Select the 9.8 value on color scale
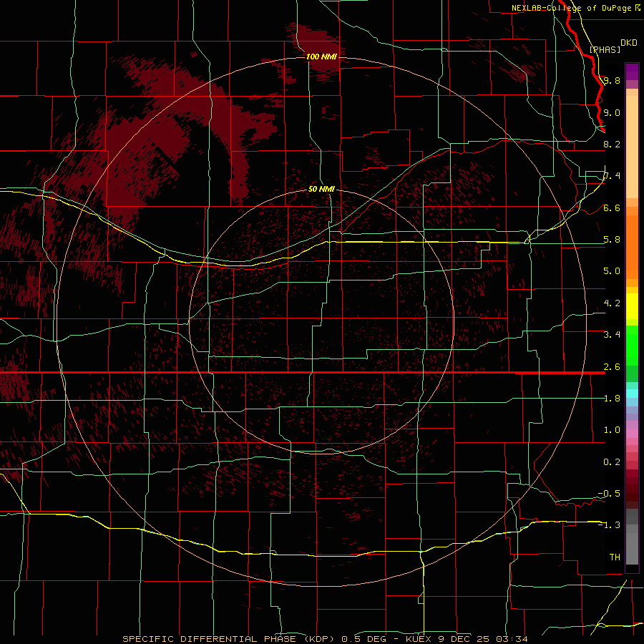 coord(612,80)
